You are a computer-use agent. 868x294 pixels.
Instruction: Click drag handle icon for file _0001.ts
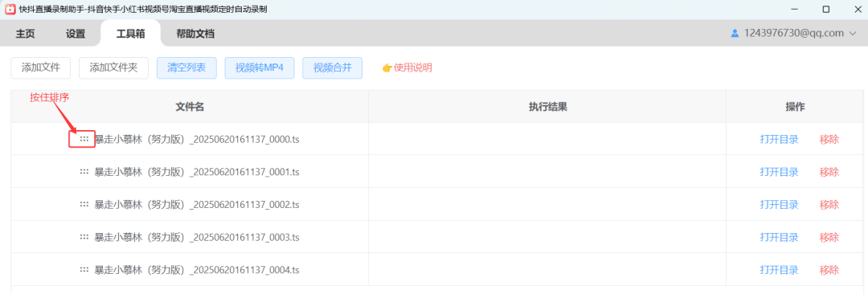click(84, 172)
